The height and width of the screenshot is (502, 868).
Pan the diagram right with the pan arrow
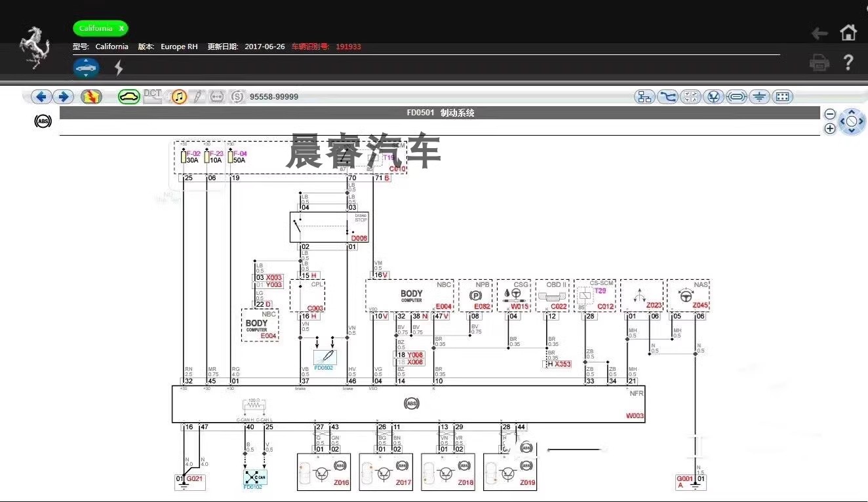point(862,122)
